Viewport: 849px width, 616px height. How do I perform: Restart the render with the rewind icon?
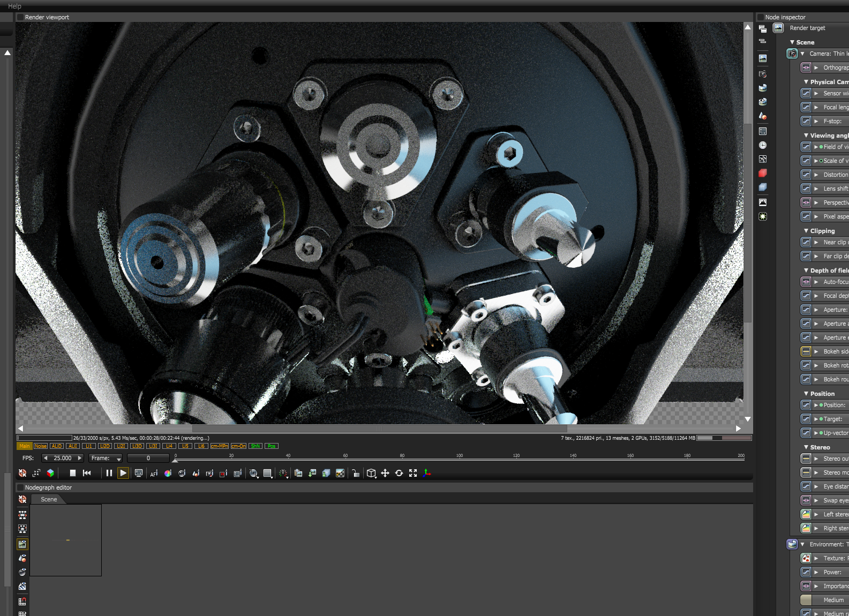click(87, 473)
